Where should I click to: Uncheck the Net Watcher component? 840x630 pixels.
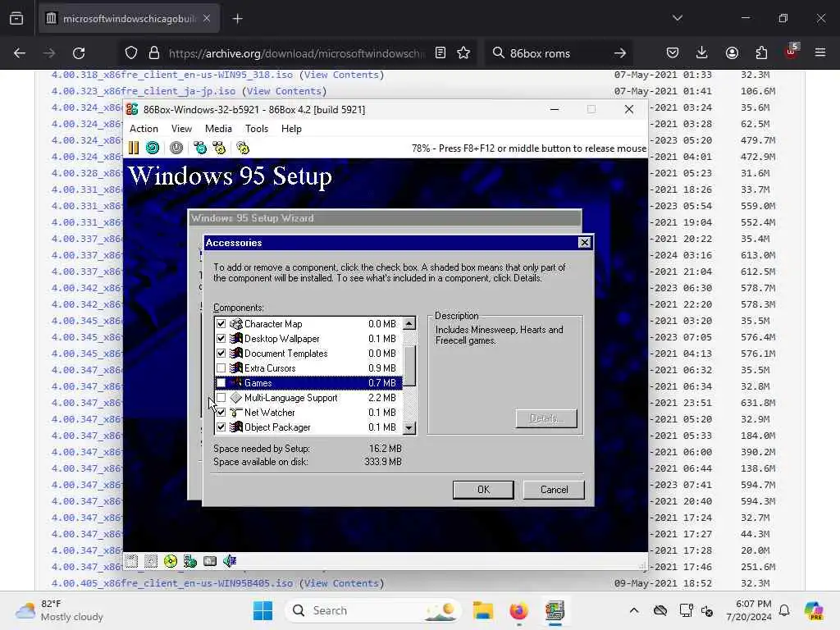pyautogui.click(x=221, y=413)
